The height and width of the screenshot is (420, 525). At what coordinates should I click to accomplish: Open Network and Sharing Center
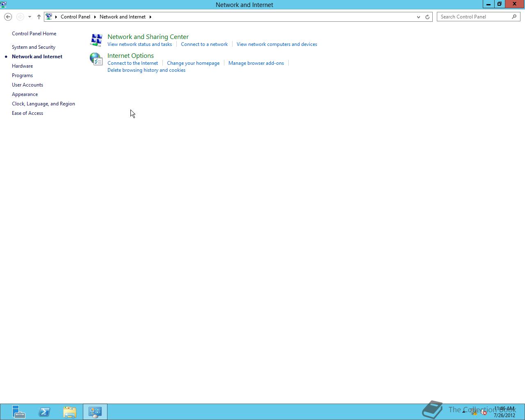(148, 37)
